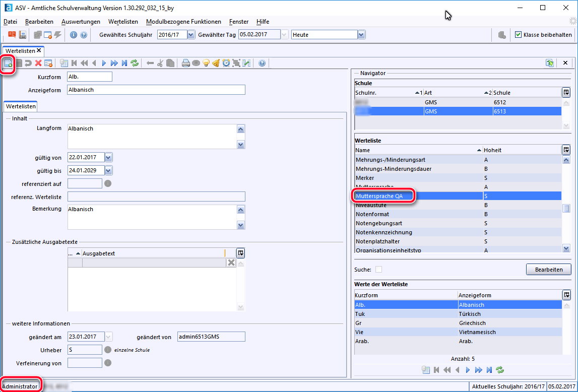This screenshot has width=578, height=392.
Task: Click the Werteliste vertical scrollbar thumb
Action: click(x=566, y=209)
